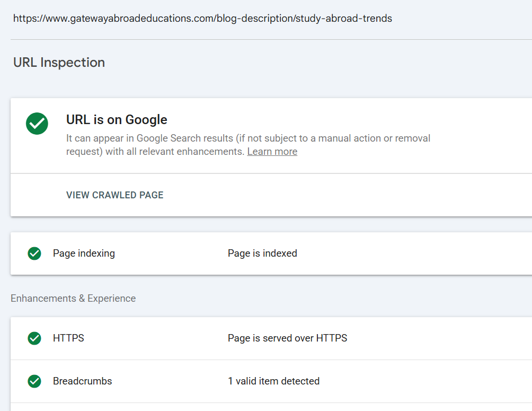The width and height of the screenshot is (532, 411).
Task: Expand the 'Page indexing' label row
Action: [x=84, y=253]
